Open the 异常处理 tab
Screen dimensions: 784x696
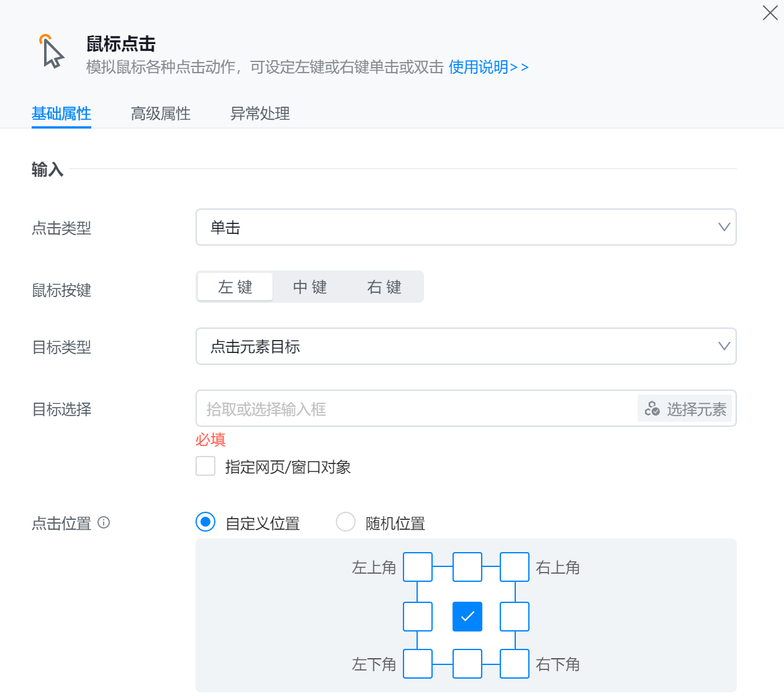tap(260, 114)
